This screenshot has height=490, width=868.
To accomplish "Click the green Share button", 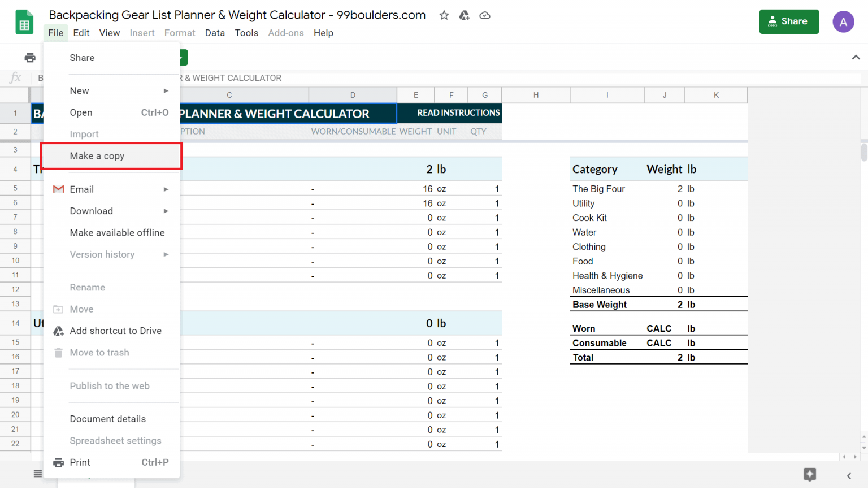I will point(789,21).
